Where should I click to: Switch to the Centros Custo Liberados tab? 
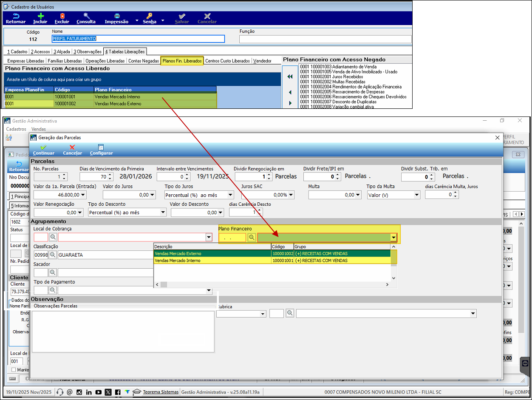[227, 61]
